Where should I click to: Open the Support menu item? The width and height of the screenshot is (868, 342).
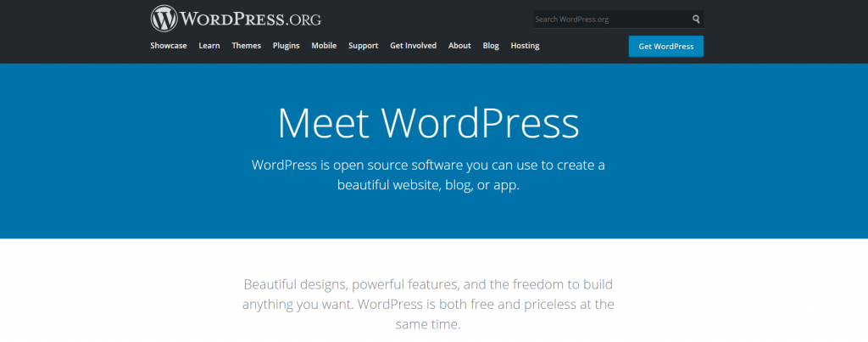point(363,46)
